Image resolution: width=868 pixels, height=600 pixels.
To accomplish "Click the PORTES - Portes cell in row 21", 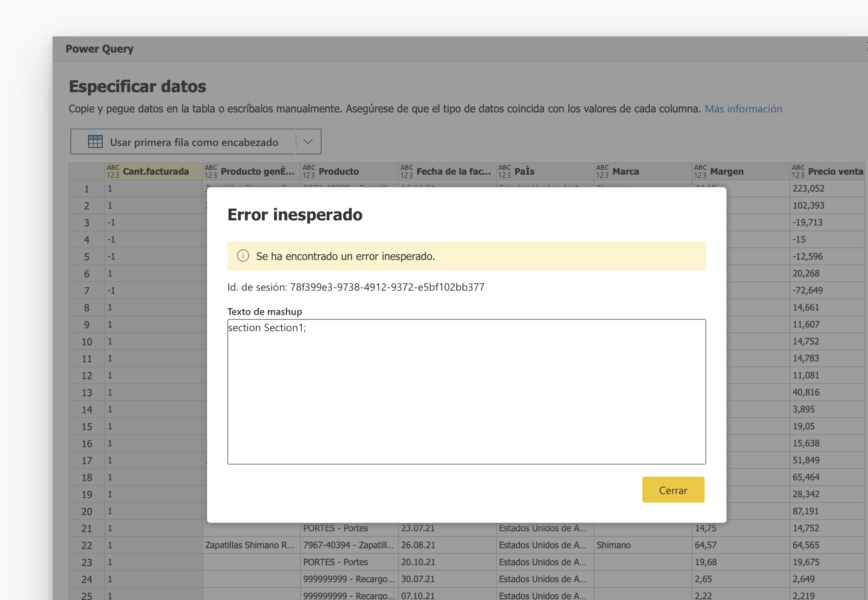I will [x=349, y=528].
